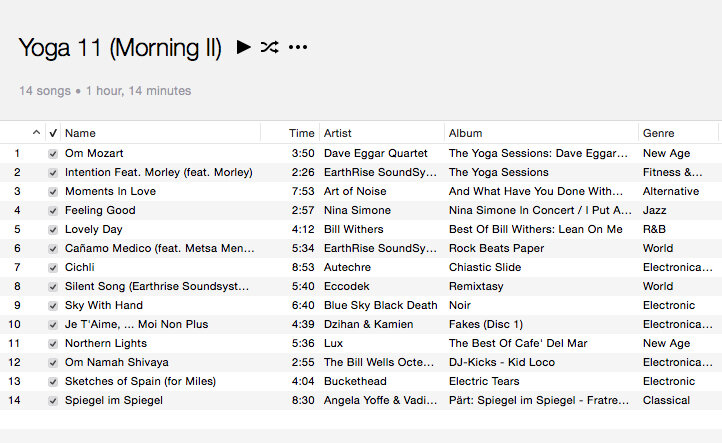Click the 7:53 time value
This screenshot has width=722, height=443.
coord(303,191)
